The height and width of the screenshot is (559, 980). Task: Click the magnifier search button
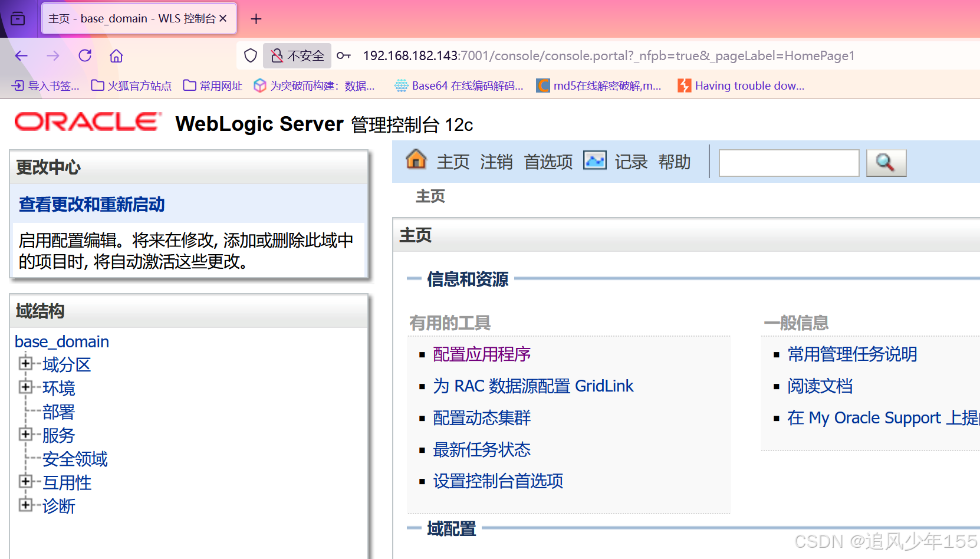[886, 163]
